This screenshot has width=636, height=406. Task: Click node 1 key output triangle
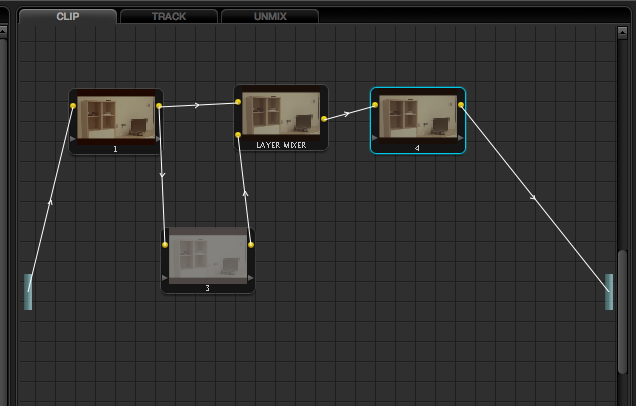coord(158,139)
